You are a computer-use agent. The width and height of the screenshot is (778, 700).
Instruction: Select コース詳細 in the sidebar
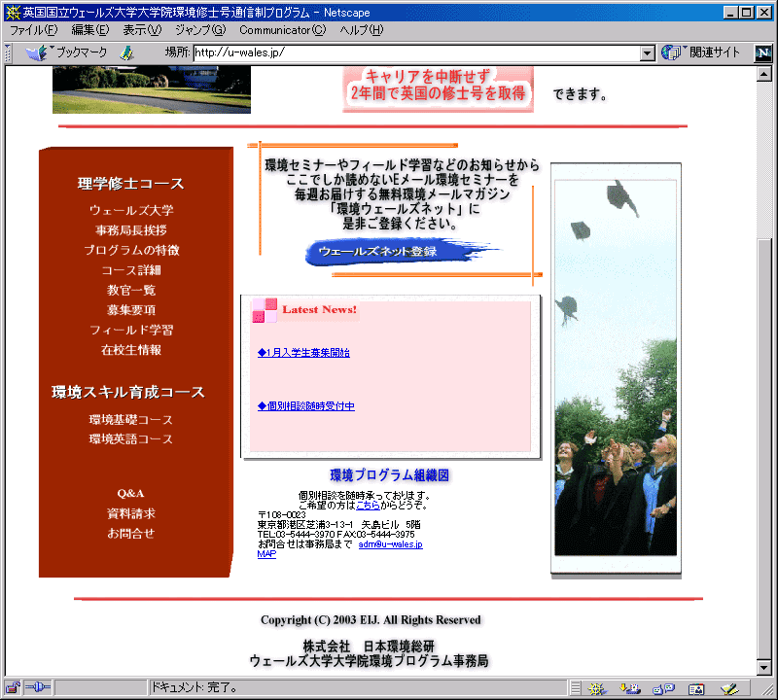tap(131, 270)
